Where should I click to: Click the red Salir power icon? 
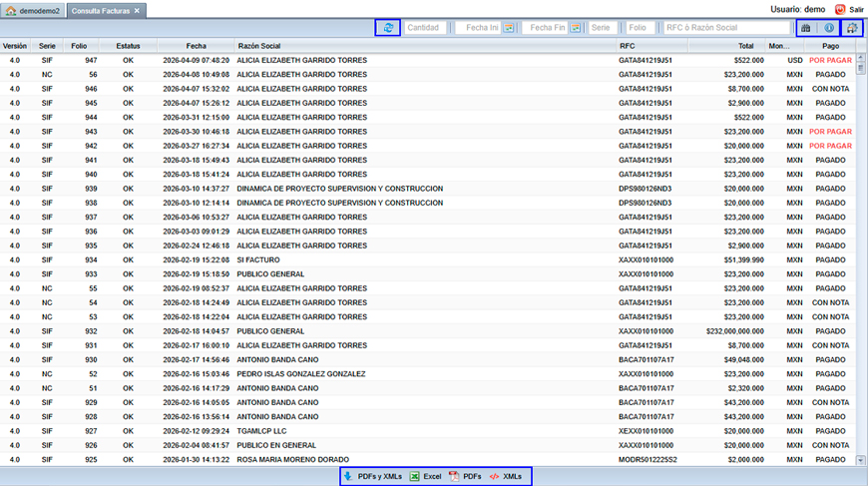pos(840,9)
